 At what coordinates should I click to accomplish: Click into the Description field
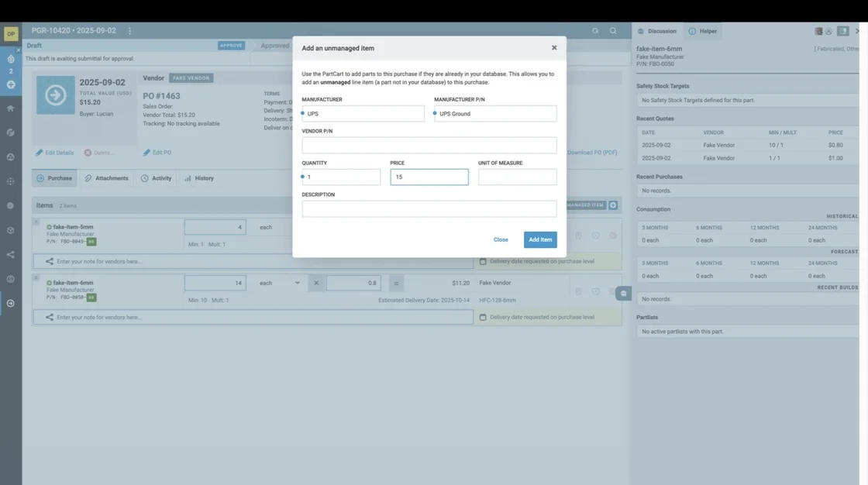coord(429,209)
